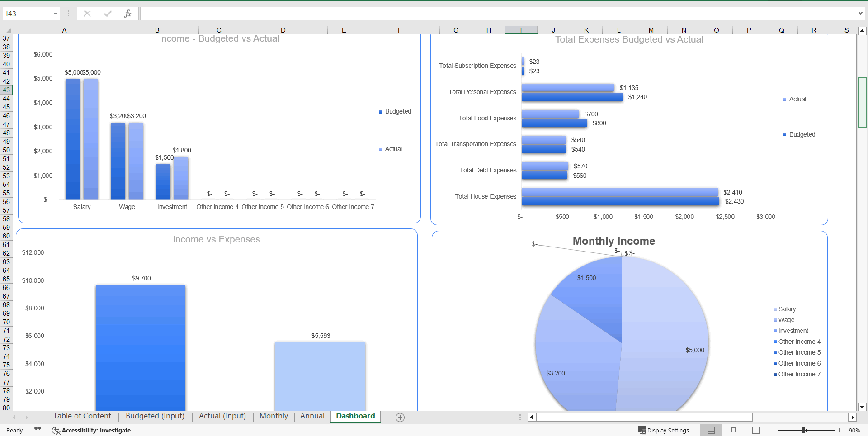Viewport: 868px width, 437px height.
Task: Click the horizontal scrollbar left arrow
Action: click(x=532, y=417)
